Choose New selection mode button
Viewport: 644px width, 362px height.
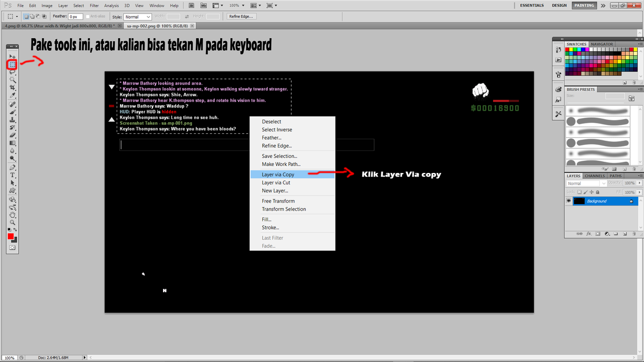pyautogui.click(x=26, y=17)
